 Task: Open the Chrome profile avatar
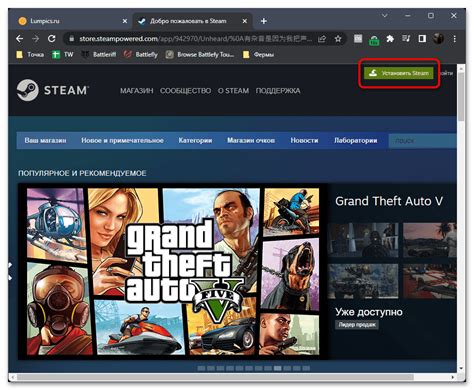click(438, 39)
